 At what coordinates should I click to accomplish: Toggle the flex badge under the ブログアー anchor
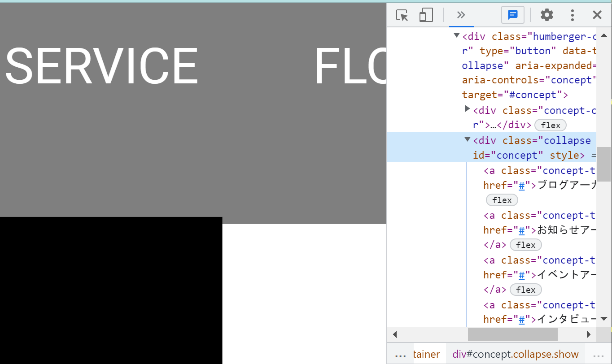pyautogui.click(x=502, y=199)
